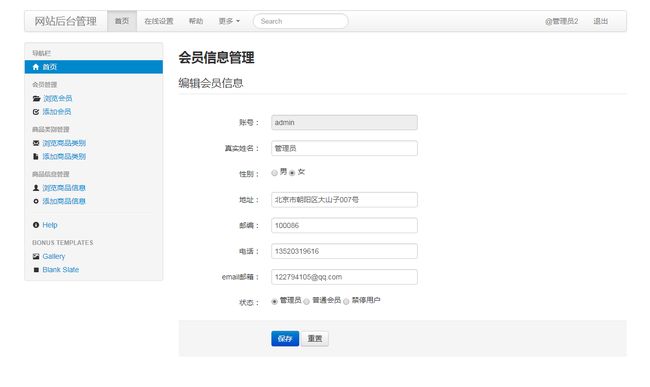650x387 pixels.
Task: Choose the 管理员 status radio button
Action: tap(274, 302)
